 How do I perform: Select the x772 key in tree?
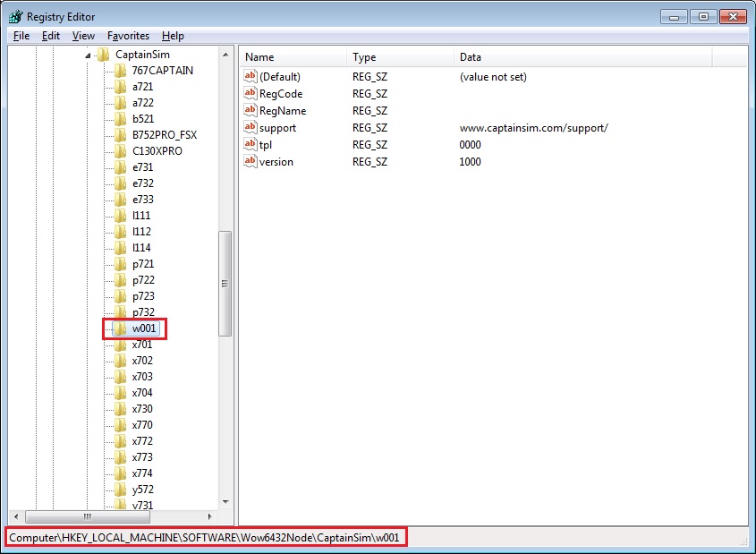(142, 441)
